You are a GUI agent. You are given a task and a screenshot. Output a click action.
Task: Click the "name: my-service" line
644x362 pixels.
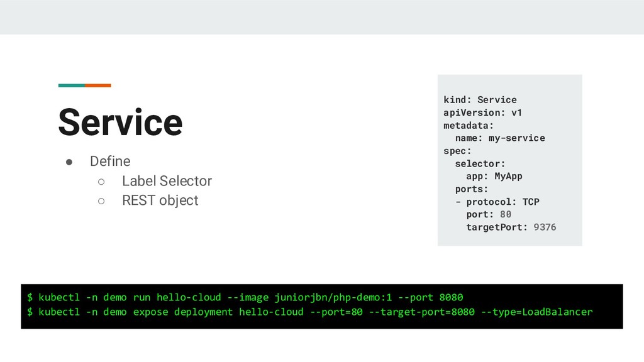point(500,138)
